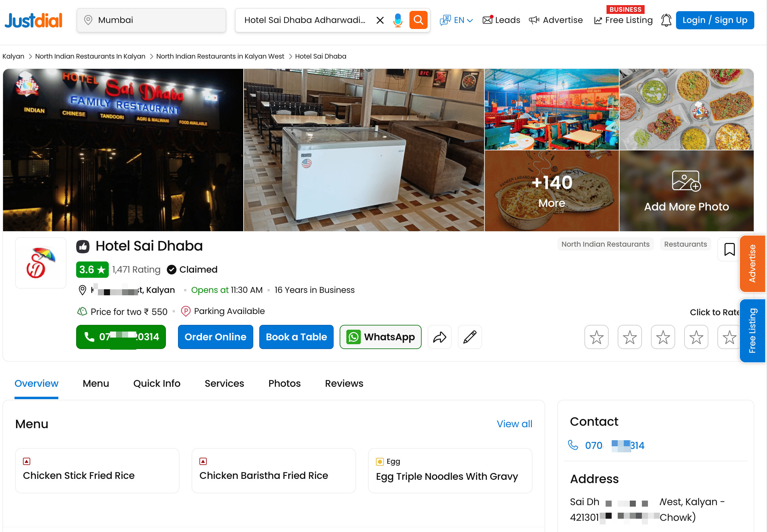Open the Reviews tab
Viewport: 767px width, 532px height.
click(x=344, y=383)
